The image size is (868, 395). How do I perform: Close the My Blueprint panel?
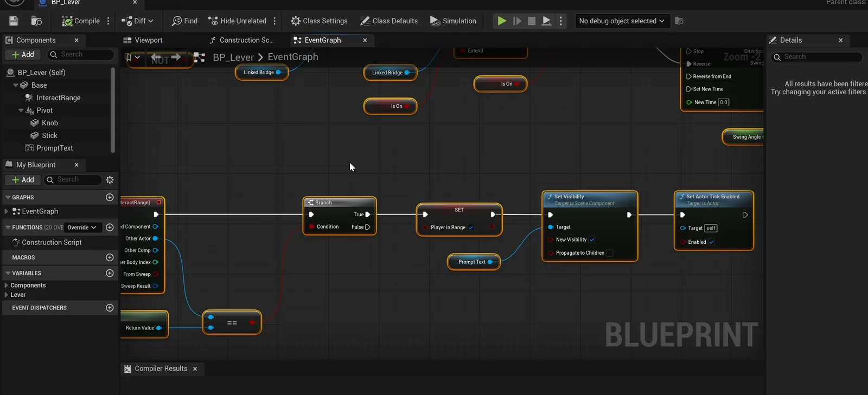tap(76, 165)
